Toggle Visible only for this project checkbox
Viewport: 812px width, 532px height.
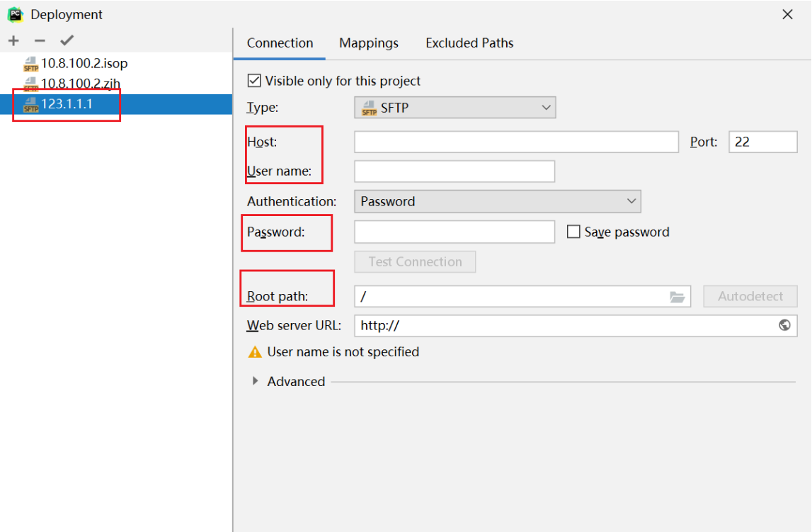254,81
